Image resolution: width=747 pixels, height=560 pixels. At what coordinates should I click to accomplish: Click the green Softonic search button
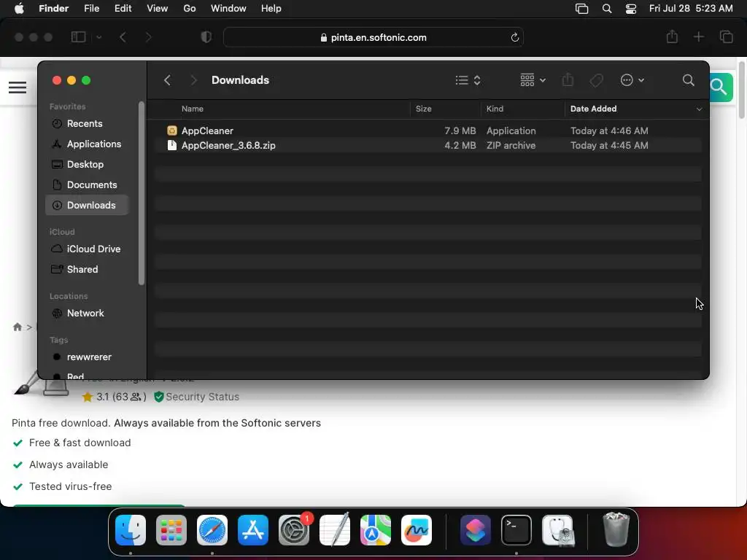click(x=720, y=87)
